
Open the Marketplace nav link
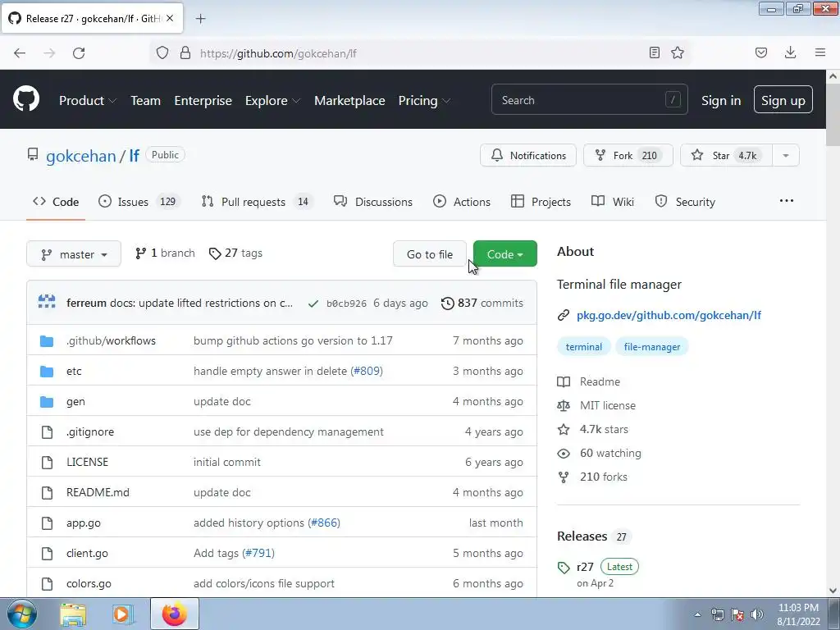349,100
